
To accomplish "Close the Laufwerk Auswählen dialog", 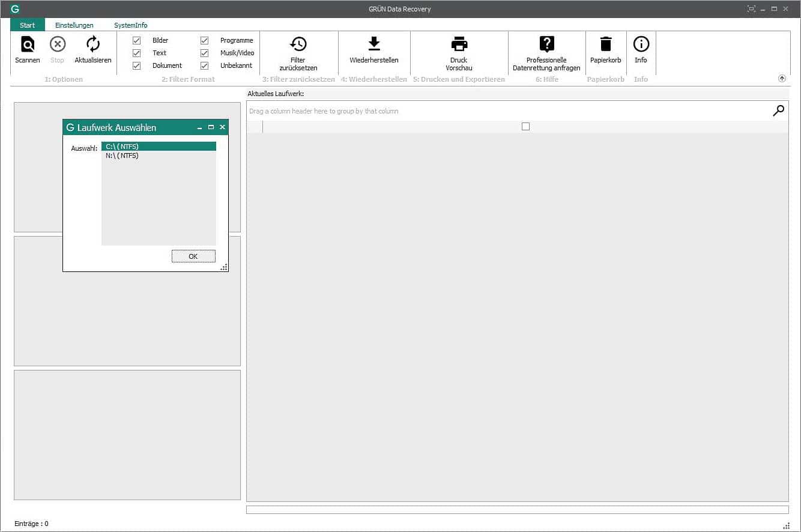I will [222, 127].
